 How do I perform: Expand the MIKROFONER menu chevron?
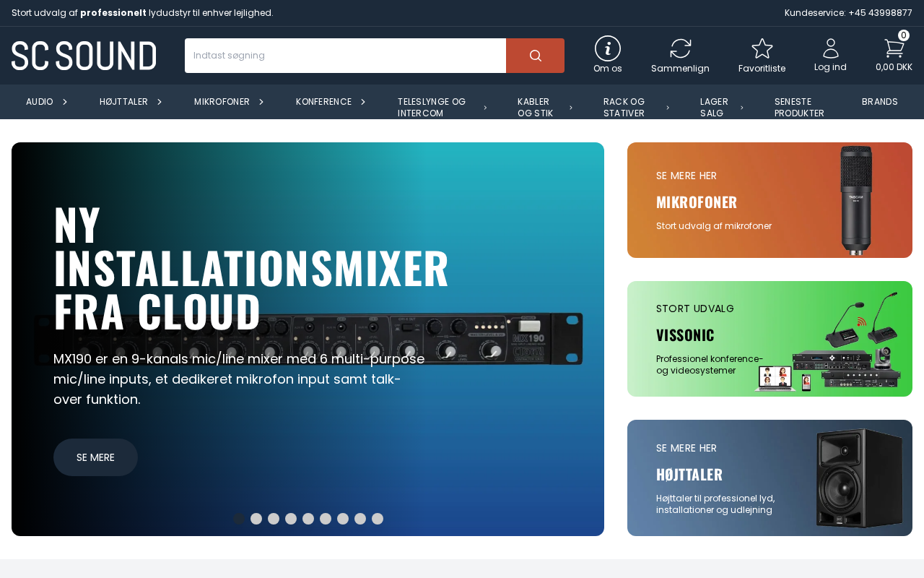tap(261, 102)
